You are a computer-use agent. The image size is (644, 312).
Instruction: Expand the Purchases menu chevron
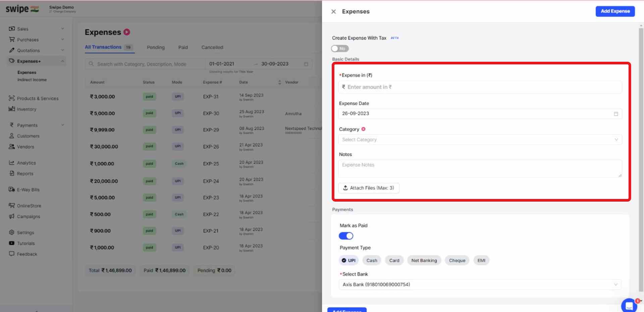pos(62,39)
